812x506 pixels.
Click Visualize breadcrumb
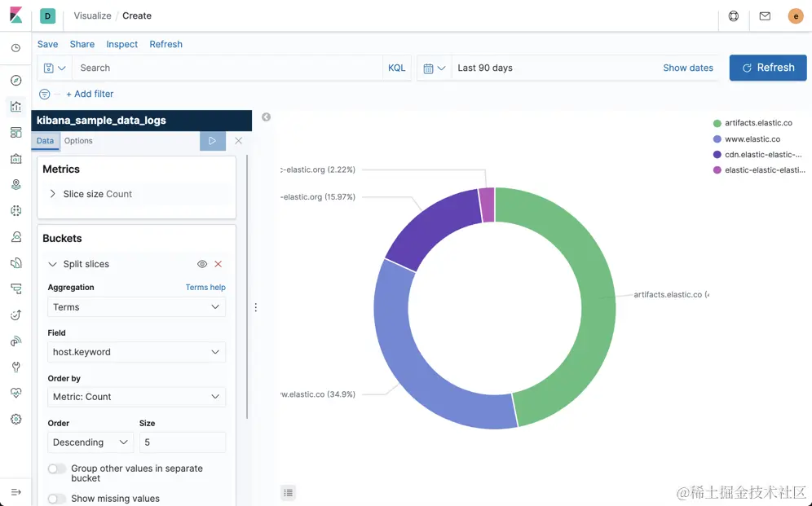tap(92, 15)
